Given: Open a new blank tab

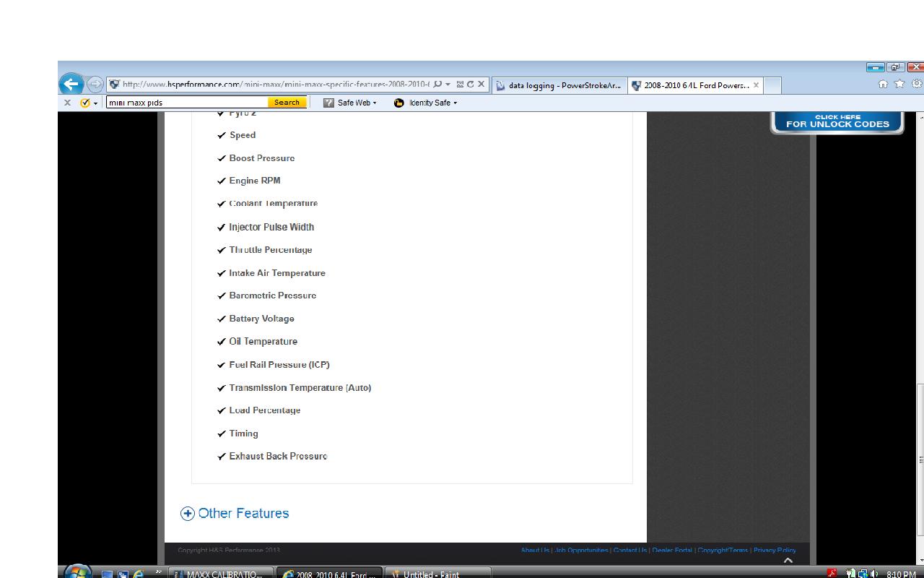Looking at the screenshot, I should pyautogui.click(x=772, y=85).
